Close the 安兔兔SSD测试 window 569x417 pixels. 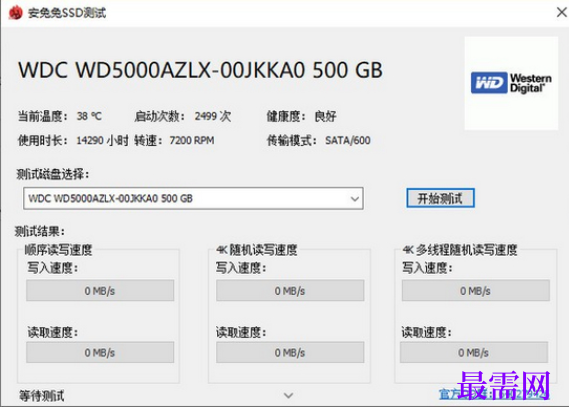tap(561, 12)
